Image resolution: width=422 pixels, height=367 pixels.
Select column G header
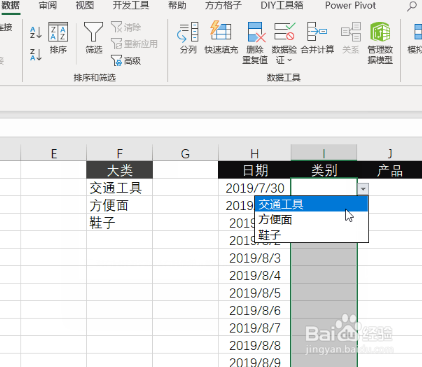coord(185,153)
